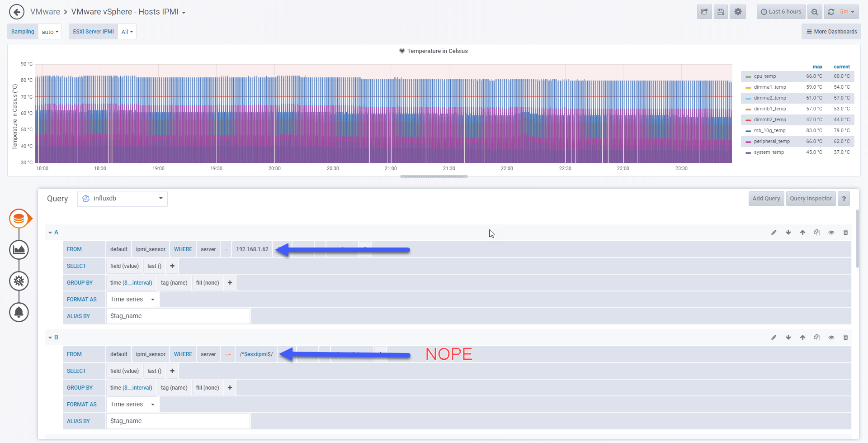Toggle query A edit mode pencil icon

coord(774,233)
